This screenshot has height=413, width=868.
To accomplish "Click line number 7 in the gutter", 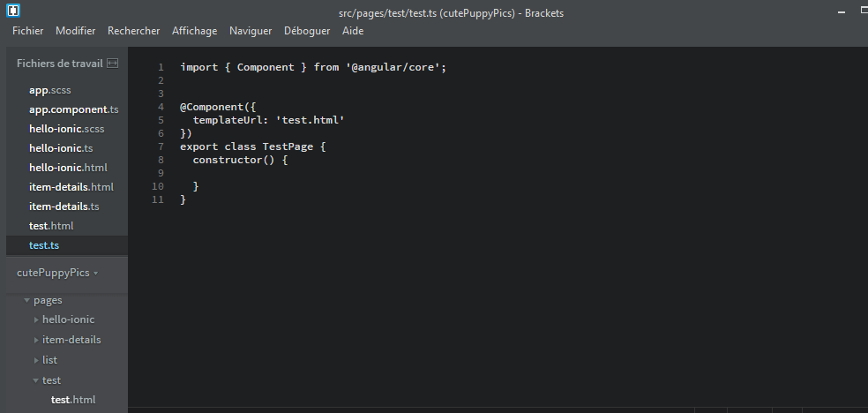I will pos(161,147).
